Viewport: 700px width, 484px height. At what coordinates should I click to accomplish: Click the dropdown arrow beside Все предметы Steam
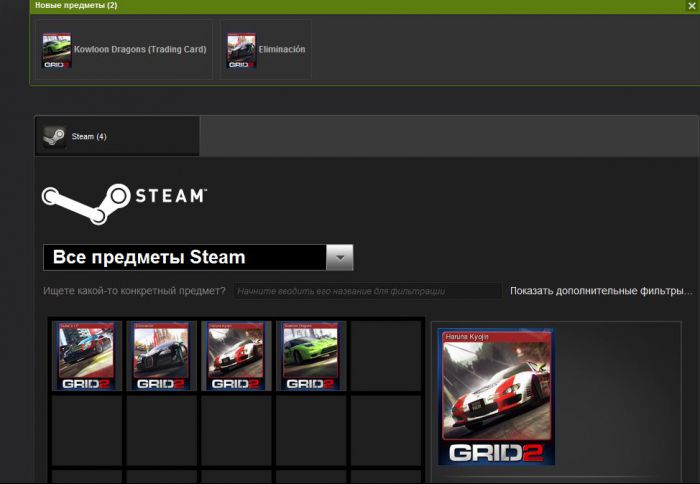pyautogui.click(x=340, y=258)
